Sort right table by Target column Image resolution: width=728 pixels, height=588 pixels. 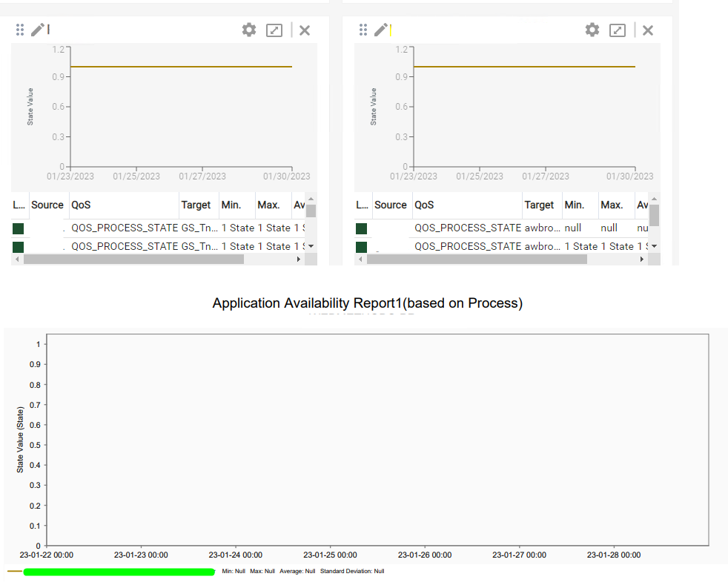539,205
